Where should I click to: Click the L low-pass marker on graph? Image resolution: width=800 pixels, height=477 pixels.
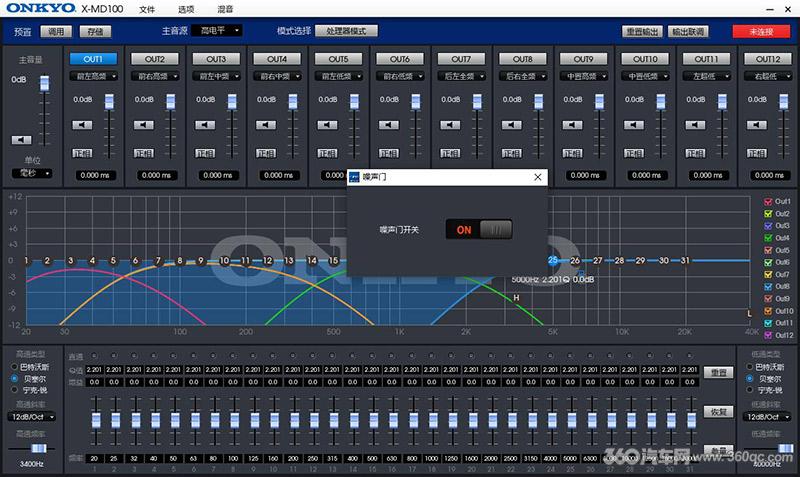pyautogui.click(x=749, y=313)
